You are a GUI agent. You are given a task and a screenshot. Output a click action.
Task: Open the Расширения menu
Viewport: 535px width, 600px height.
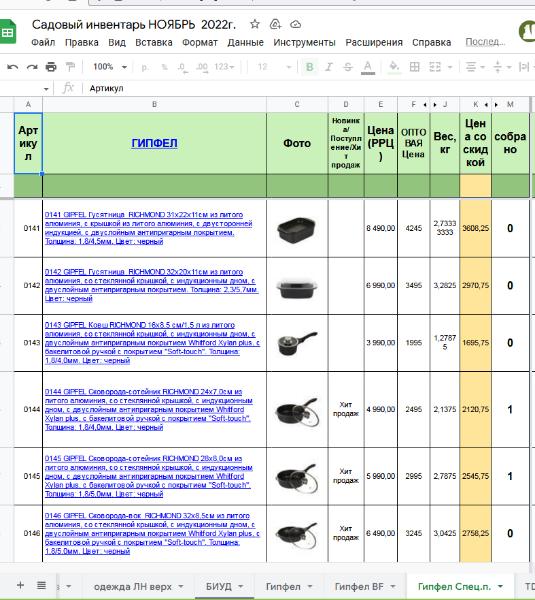374,42
